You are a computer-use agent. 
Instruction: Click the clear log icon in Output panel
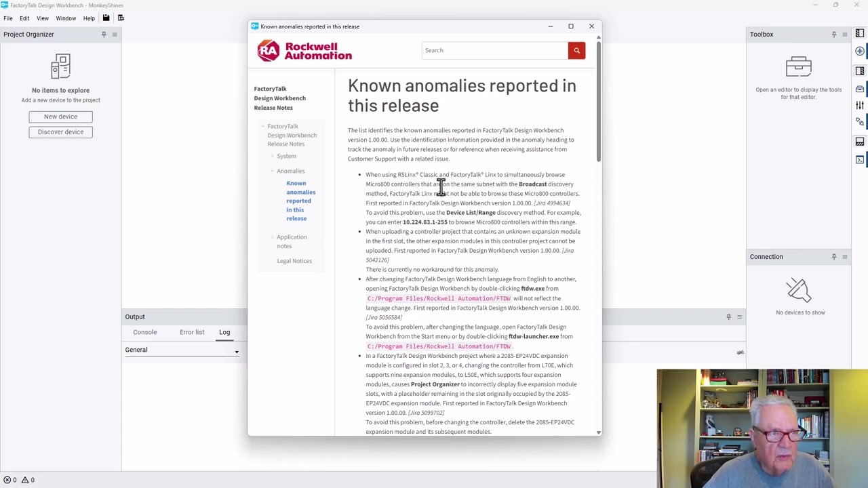(740, 352)
